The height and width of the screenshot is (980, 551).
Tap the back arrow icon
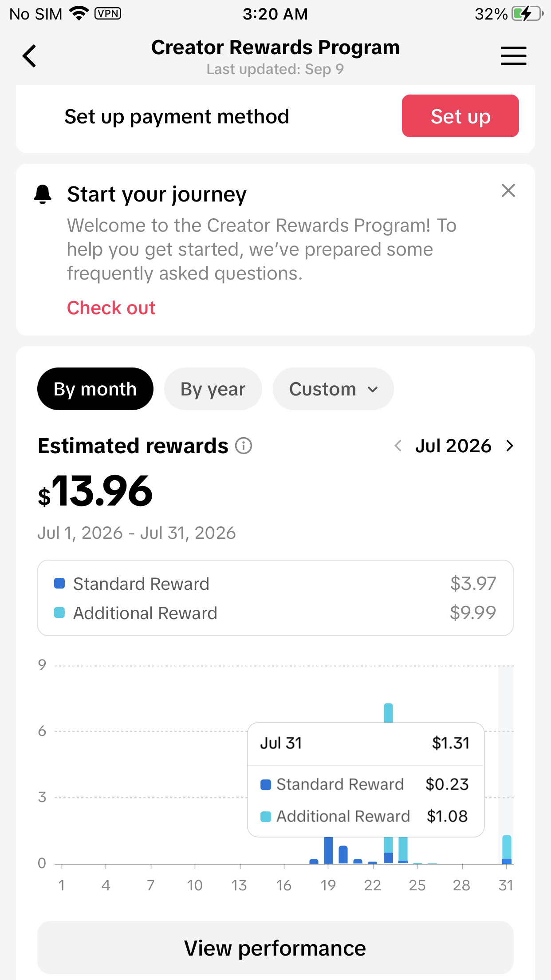click(x=29, y=56)
